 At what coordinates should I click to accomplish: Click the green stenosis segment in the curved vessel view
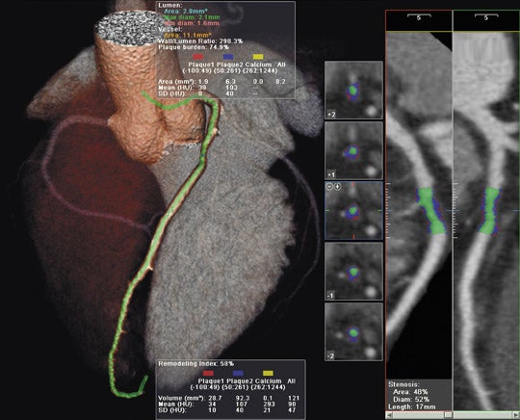pyautogui.click(x=431, y=211)
